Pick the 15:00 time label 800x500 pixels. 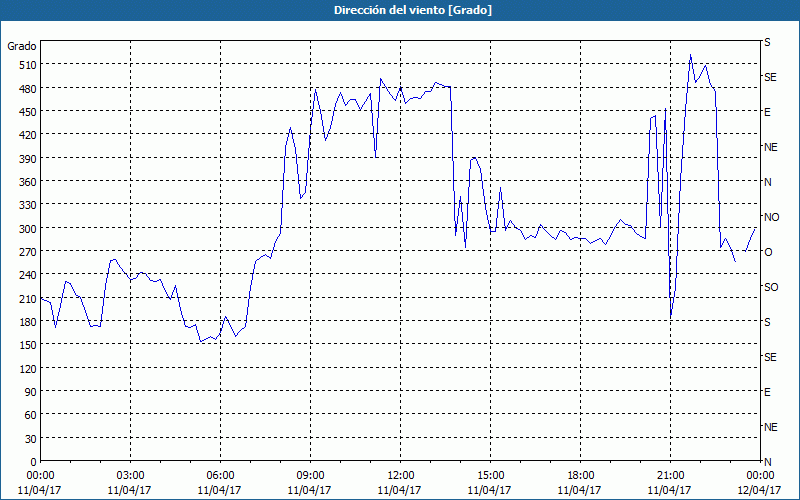(x=490, y=476)
